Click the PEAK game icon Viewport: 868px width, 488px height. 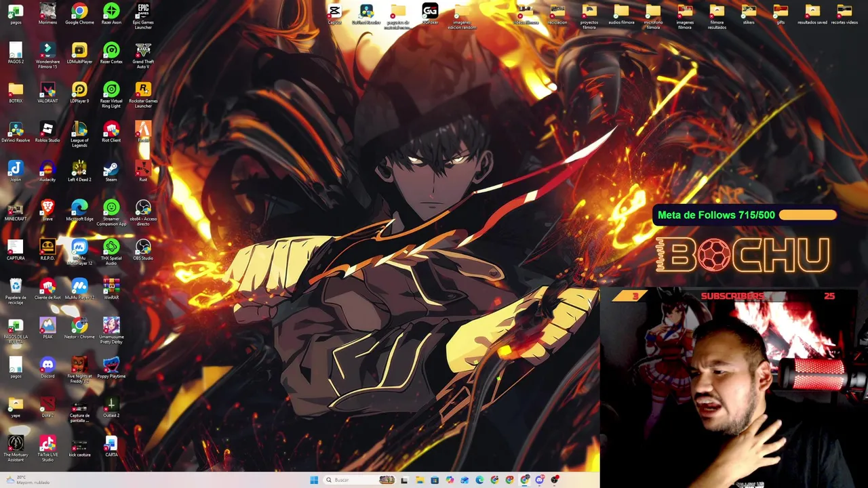tap(47, 328)
